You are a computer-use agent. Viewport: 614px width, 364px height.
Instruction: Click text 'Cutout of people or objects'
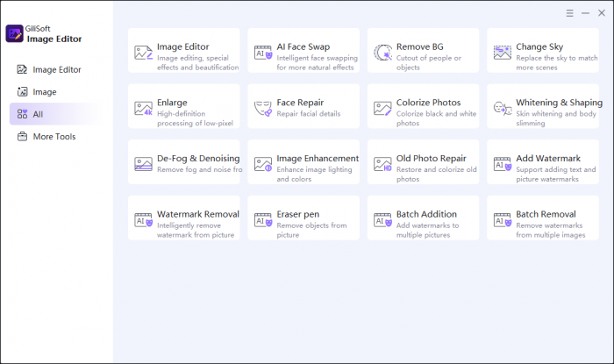pos(428,62)
